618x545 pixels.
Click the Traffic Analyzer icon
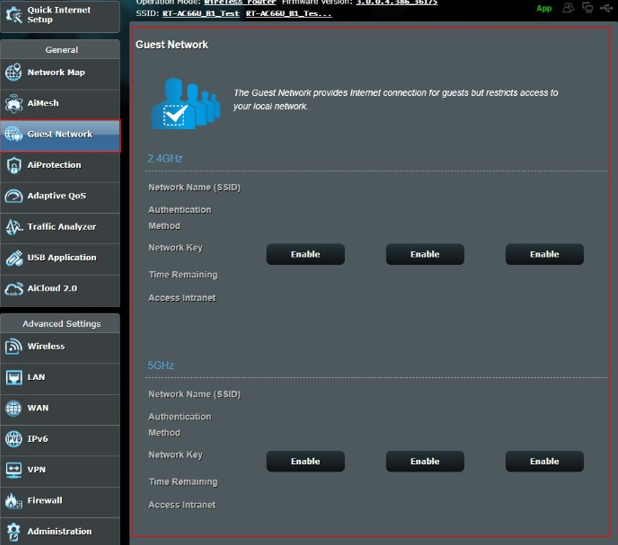pyautogui.click(x=13, y=227)
